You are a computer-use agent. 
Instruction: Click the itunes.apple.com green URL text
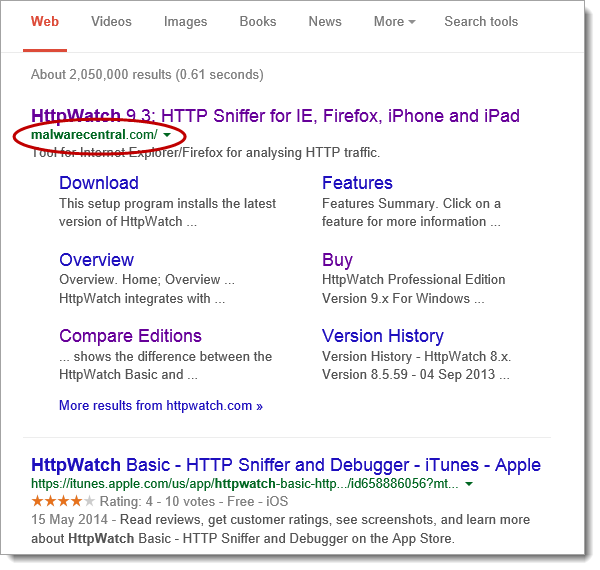click(245, 484)
